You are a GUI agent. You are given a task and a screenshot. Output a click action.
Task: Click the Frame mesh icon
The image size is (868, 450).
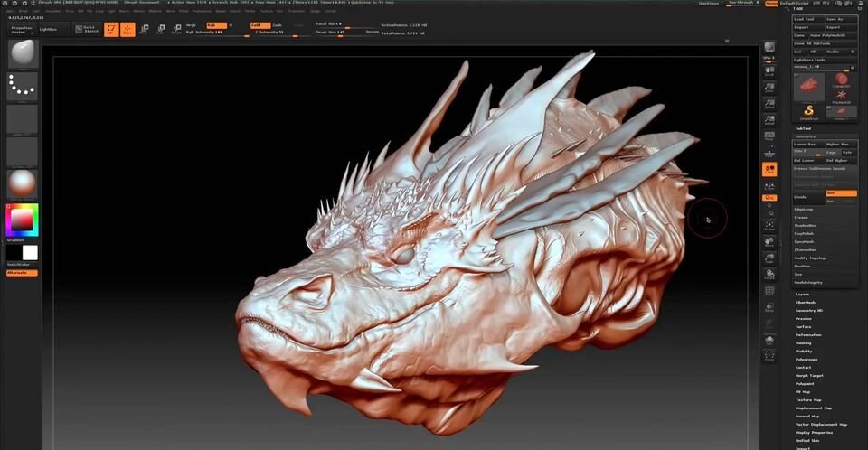click(769, 226)
